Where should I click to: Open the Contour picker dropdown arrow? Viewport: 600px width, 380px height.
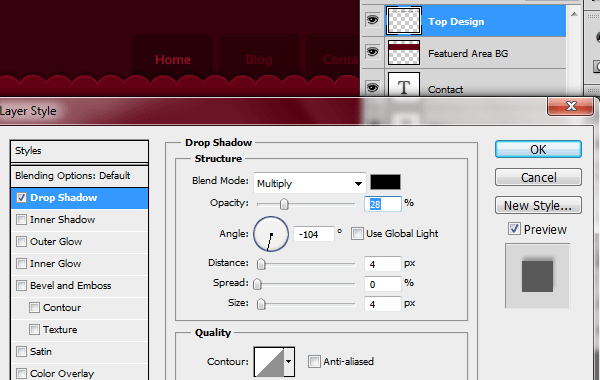pyautogui.click(x=289, y=361)
